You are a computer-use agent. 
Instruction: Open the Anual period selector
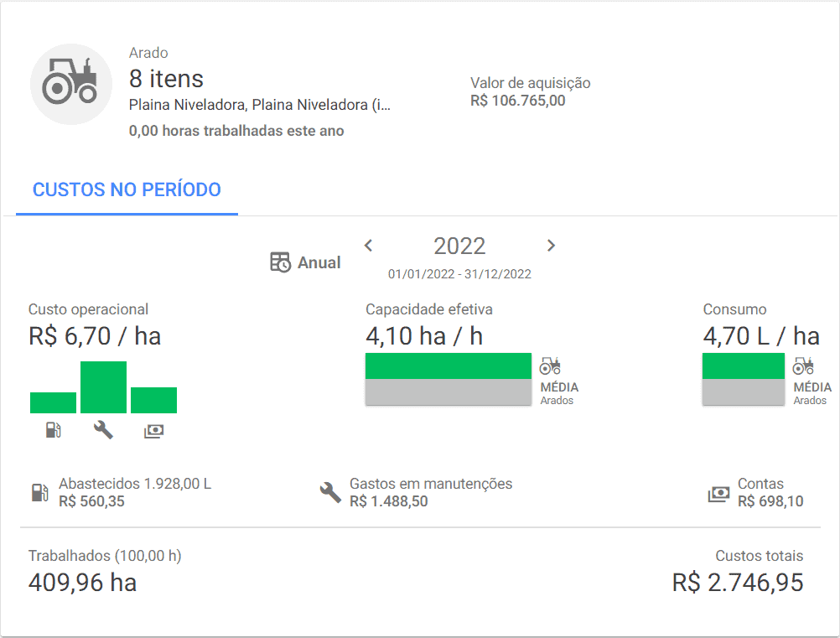(319, 262)
